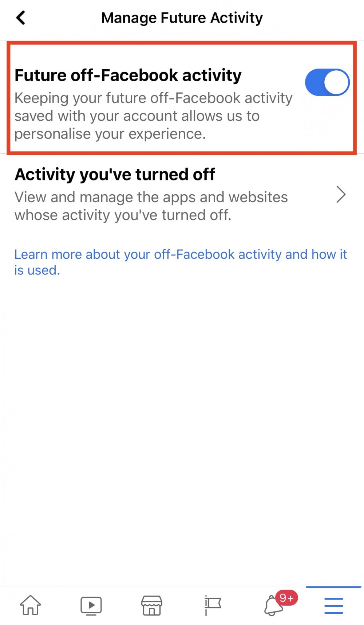Tap the "Keeping your future off-Facebook activity" text
Screen dimensions: 364x625
click(x=153, y=98)
